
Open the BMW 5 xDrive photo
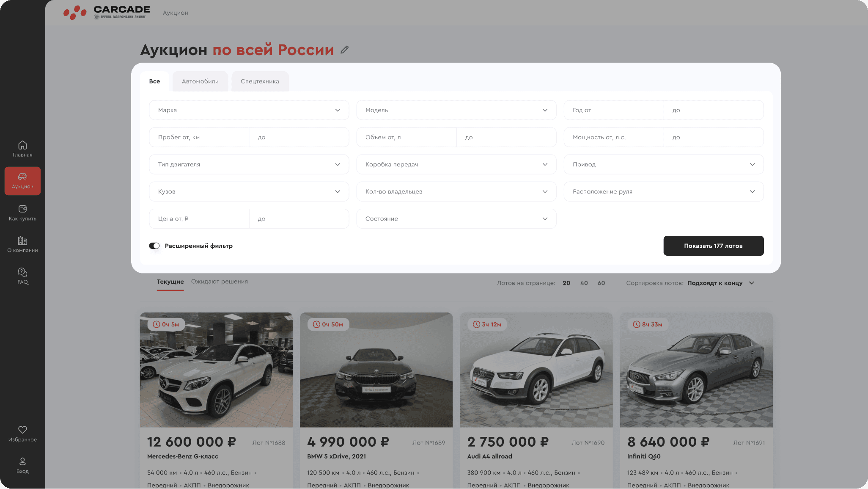(376, 370)
